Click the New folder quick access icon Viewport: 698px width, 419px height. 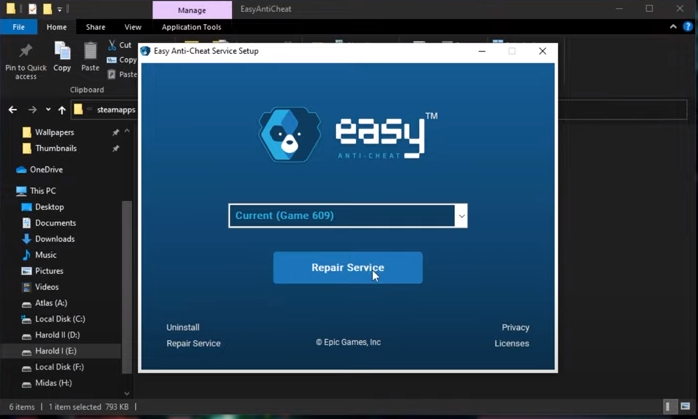click(47, 9)
